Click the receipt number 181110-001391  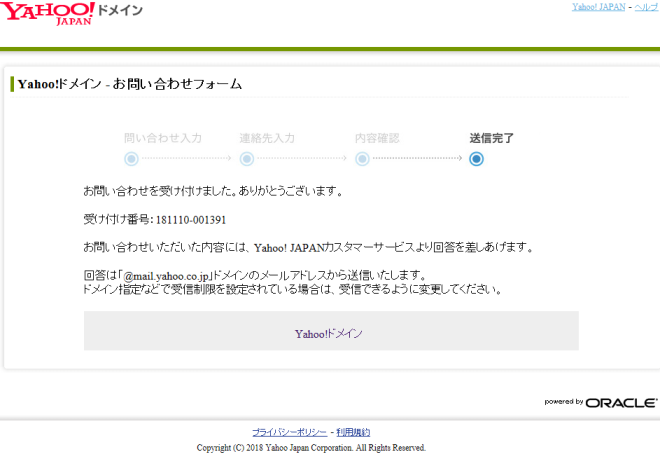point(191,220)
